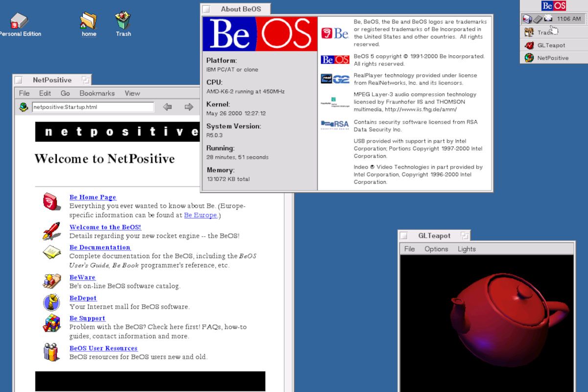Open NetPositive Bookmarks menu
The height and width of the screenshot is (392, 588).
coord(97,93)
